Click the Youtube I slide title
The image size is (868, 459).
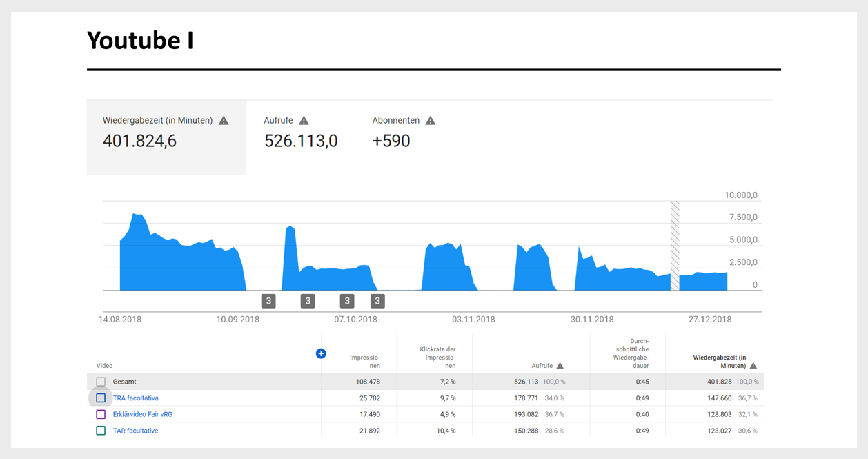pos(140,41)
